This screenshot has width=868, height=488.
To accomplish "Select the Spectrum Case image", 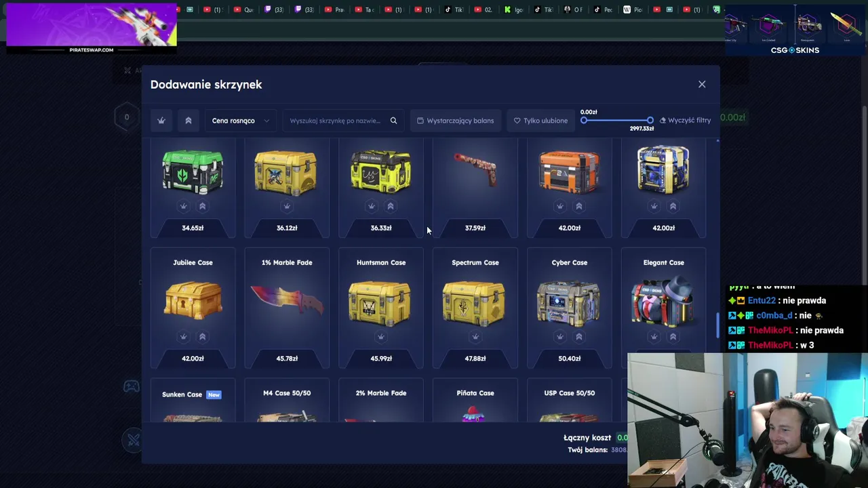I will click(474, 303).
